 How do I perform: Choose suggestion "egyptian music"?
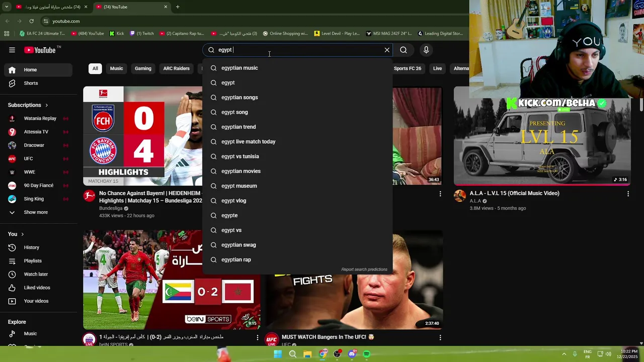point(297,68)
